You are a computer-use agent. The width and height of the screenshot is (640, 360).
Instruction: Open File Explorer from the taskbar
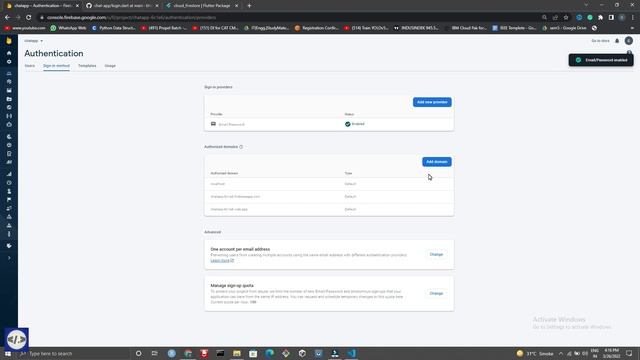pyautogui.click(x=237, y=353)
